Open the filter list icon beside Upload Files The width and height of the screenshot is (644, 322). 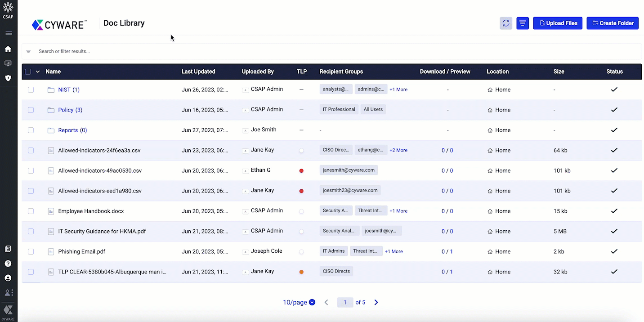pos(522,23)
